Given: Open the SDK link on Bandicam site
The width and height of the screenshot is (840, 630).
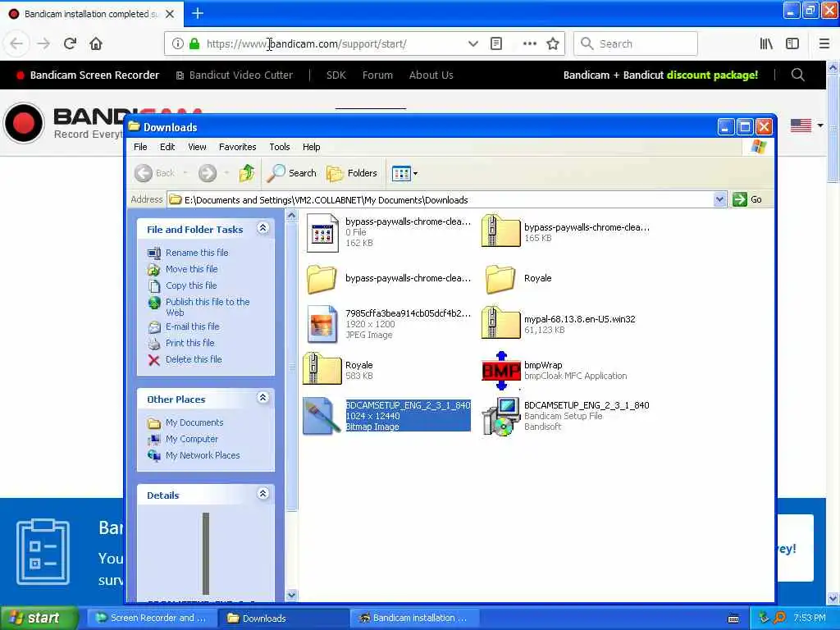Looking at the screenshot, I should 336,75.
